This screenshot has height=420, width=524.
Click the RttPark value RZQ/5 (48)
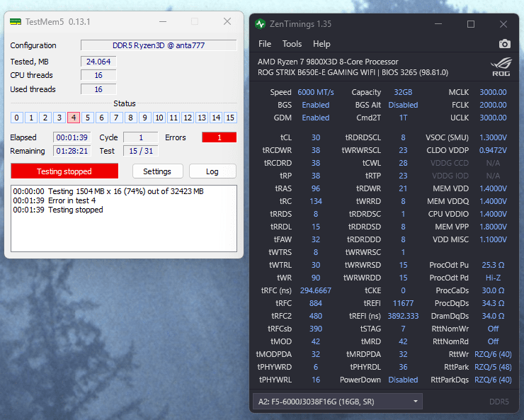(x=493, y=367)
